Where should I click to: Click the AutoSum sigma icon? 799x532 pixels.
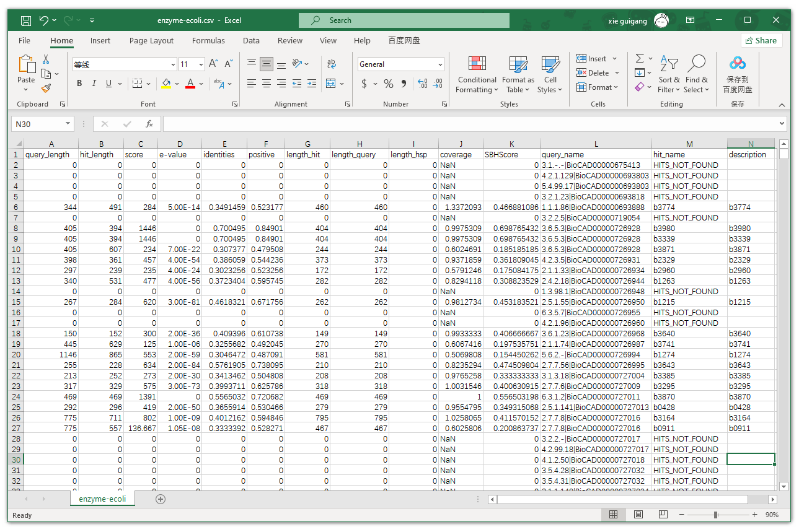click(640, 58)
